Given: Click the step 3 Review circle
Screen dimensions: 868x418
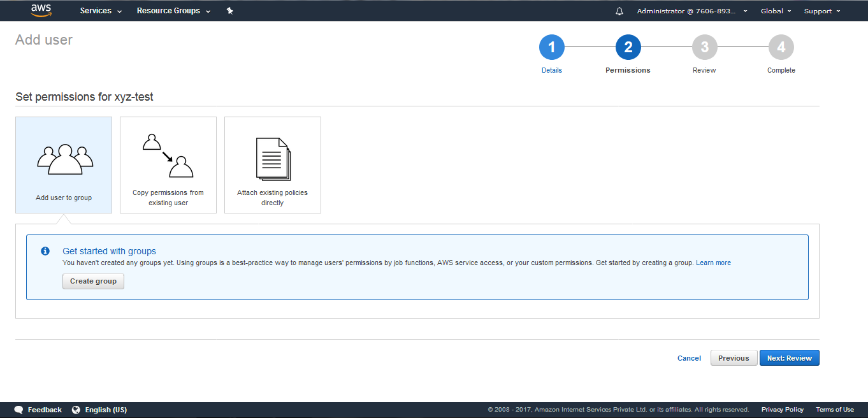Looking at the screenshot, I should (x=704, y=47).
